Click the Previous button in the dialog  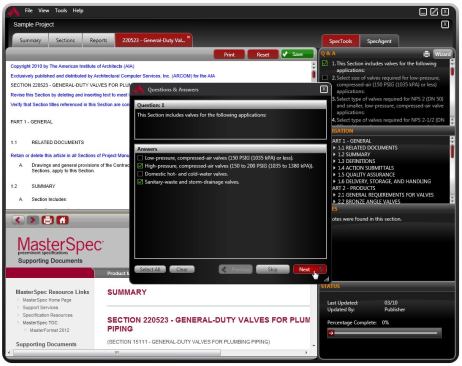point(235,269)
